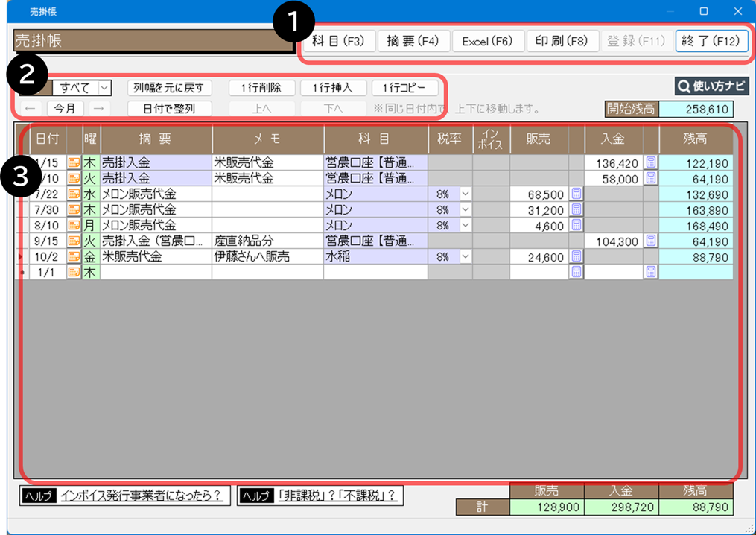Open the date picker icon for the 10/2 row

[74, 257]
